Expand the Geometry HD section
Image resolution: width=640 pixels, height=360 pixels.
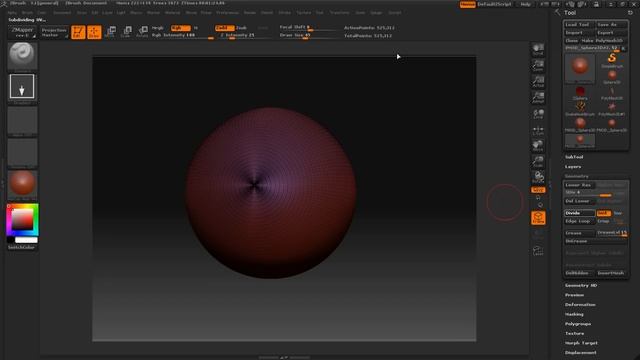[581, 285]
